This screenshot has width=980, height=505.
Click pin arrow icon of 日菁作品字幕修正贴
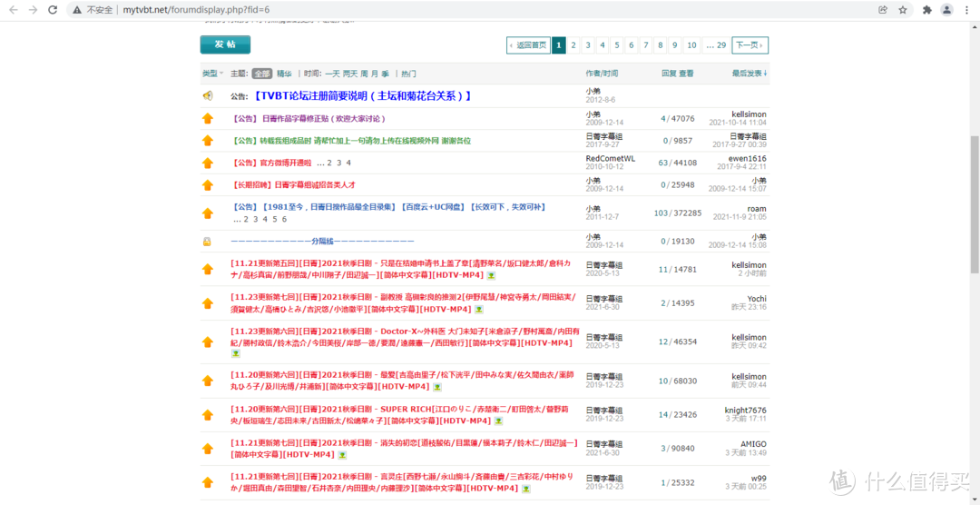208,118
